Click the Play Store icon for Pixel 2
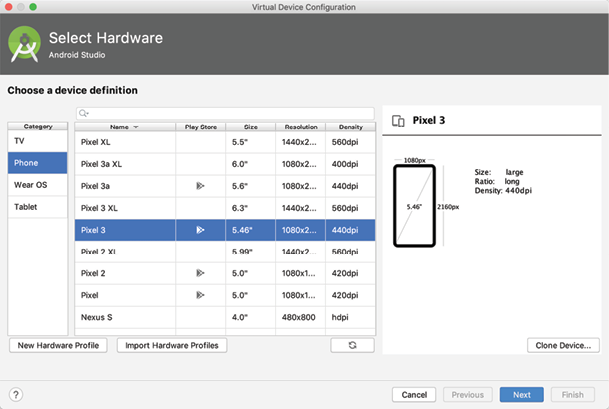 [x=200, y=273]
